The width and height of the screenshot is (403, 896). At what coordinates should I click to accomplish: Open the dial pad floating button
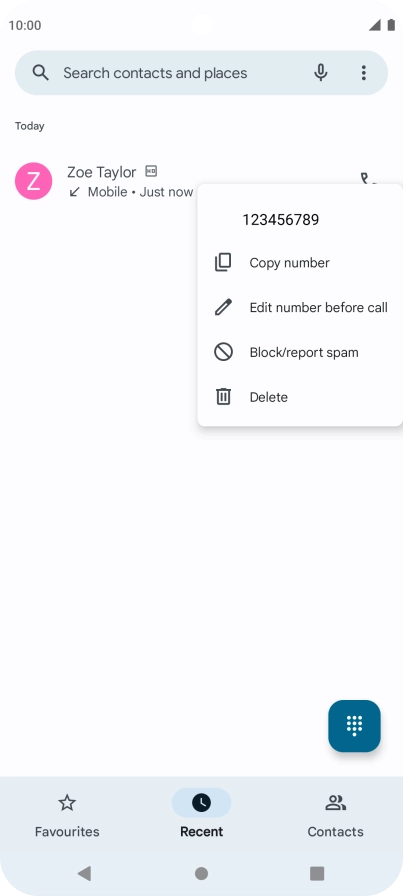354,726
